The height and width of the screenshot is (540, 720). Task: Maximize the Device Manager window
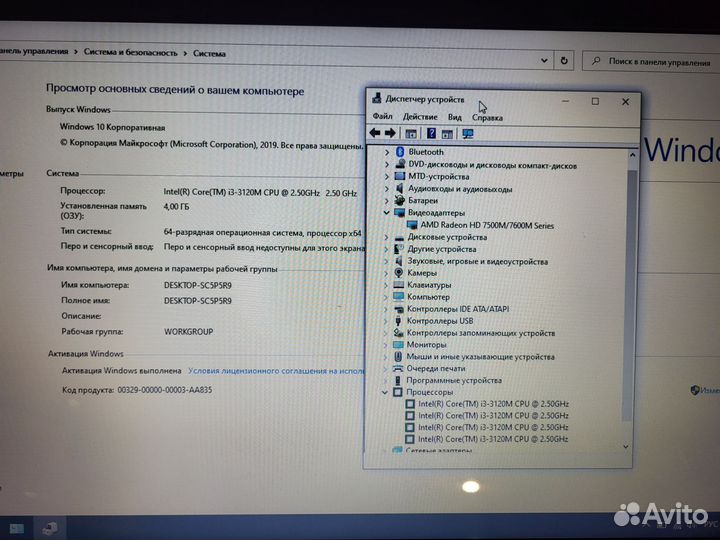(595, 101)
